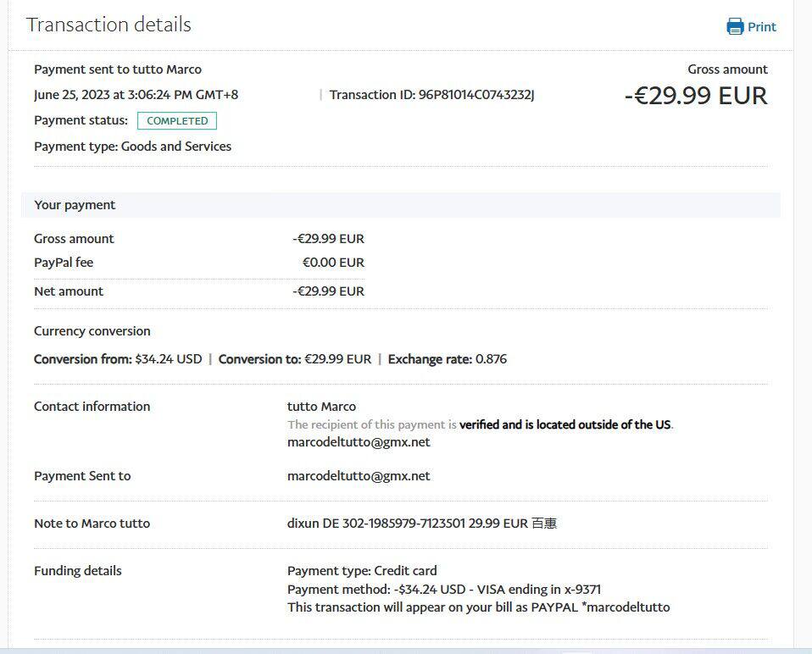Image resolution: width=812 pixels, height=654 pixels.
Task: Click Conversion from $34.24 USD text
Action: tap(118, 359)
